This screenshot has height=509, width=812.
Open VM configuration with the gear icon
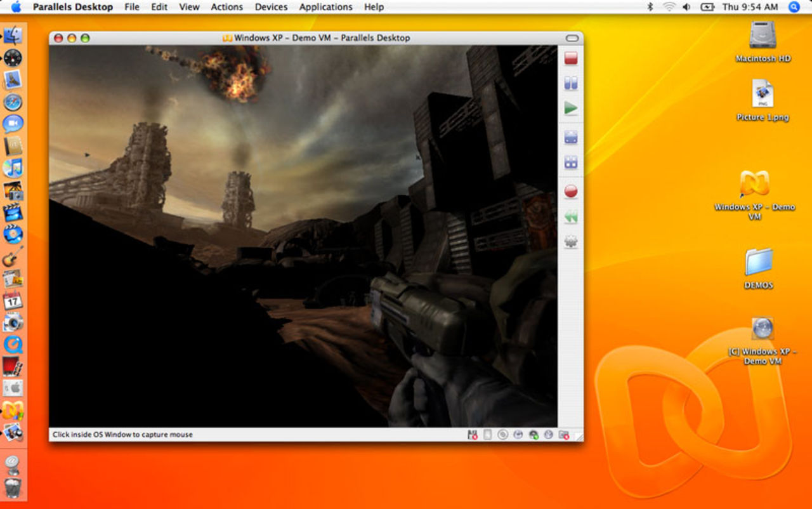pos(570,241)
